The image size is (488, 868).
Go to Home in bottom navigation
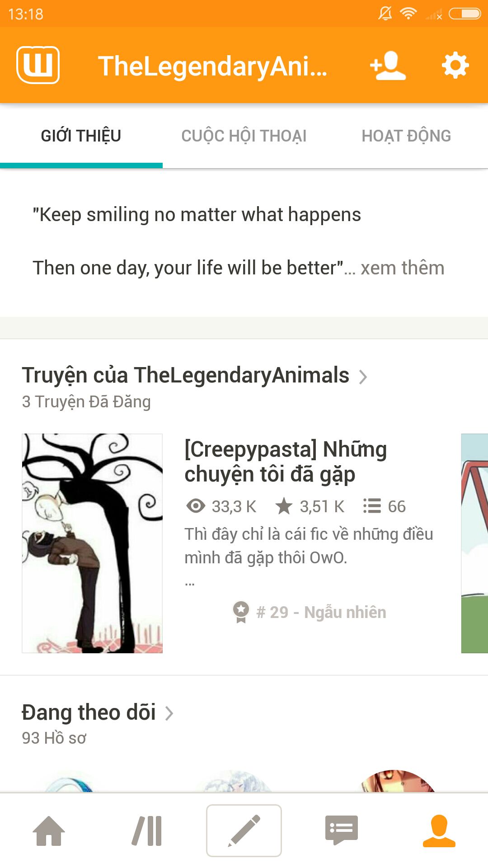(x=49, y=831)
